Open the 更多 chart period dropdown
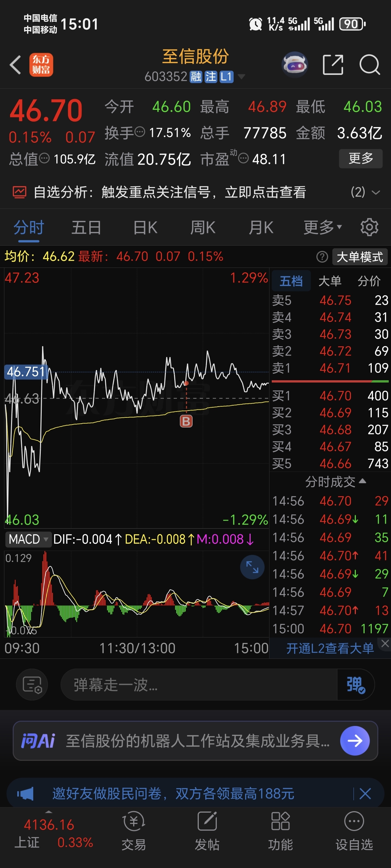 point(323,227)
